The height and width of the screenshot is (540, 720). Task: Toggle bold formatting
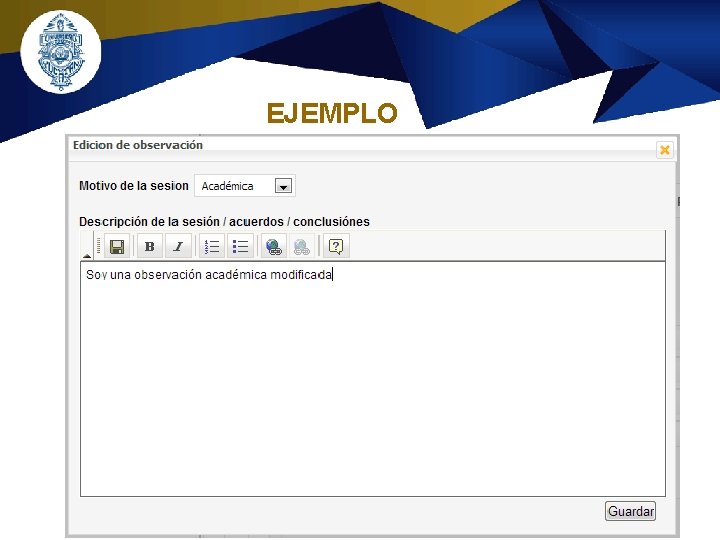pos(150,247)
